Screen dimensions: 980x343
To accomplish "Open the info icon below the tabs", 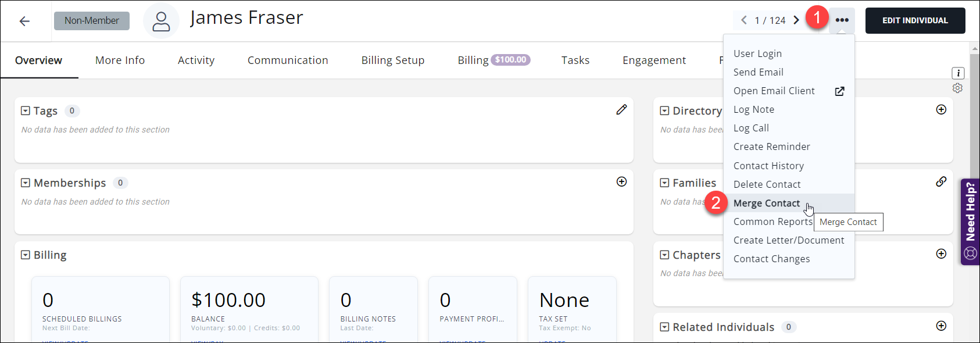I will pos(958,73).
